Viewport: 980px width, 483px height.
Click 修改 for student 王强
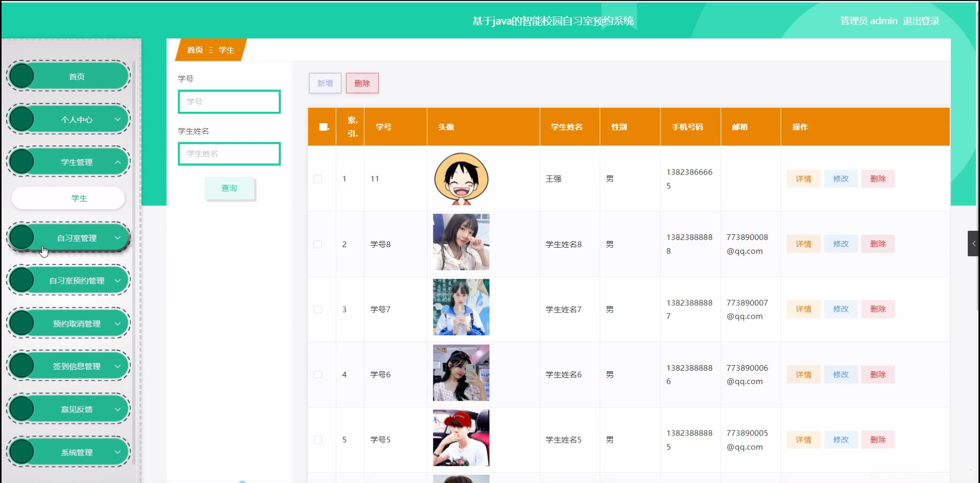841,179
